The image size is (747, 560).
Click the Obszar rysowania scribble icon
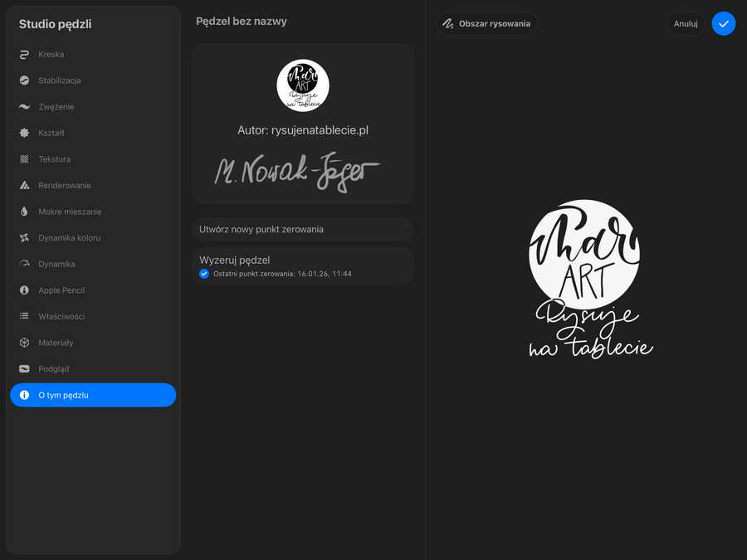point(448,23)
